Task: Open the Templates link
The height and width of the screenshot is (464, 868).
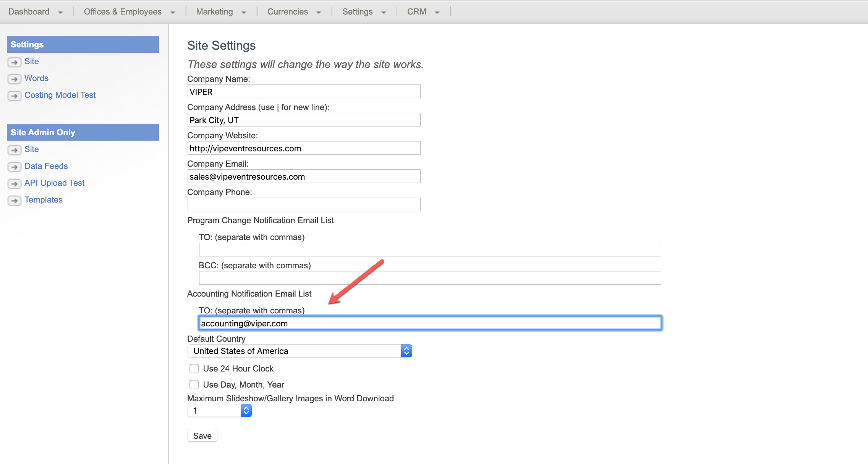Action: tap(44, 200)
